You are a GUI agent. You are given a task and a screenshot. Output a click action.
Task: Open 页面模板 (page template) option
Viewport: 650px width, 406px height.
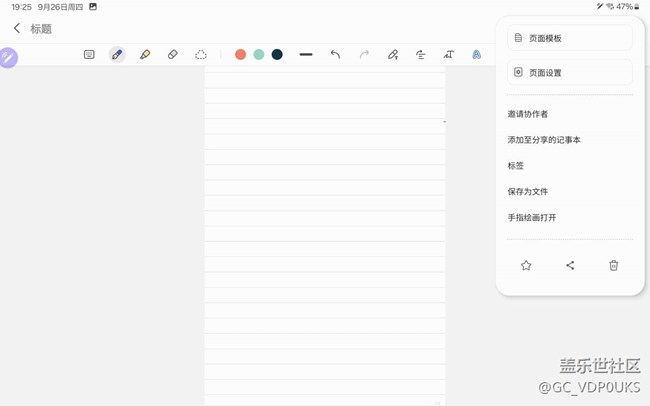(569, 38)
